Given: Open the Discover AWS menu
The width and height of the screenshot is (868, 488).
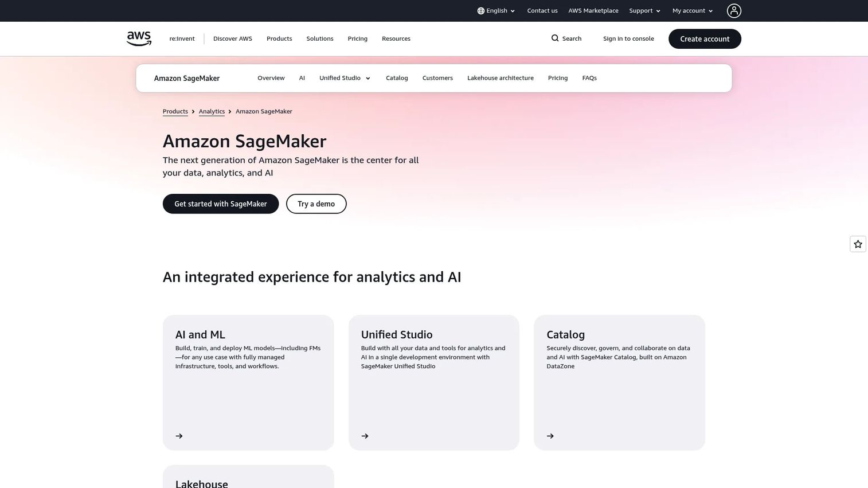Looking at the screenshot, I should click(233, 38).
